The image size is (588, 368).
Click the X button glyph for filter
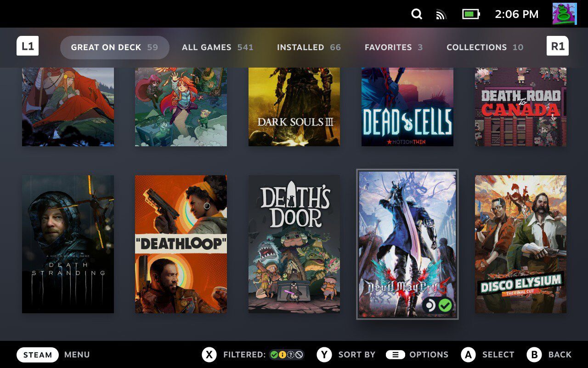click(209, 355)
